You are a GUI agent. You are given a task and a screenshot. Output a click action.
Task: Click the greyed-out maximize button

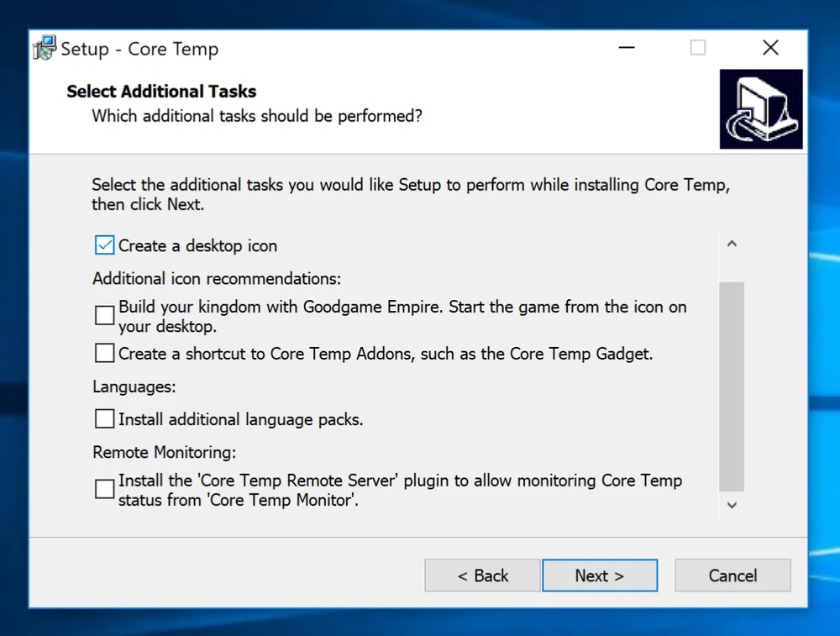tap(698, 48)
